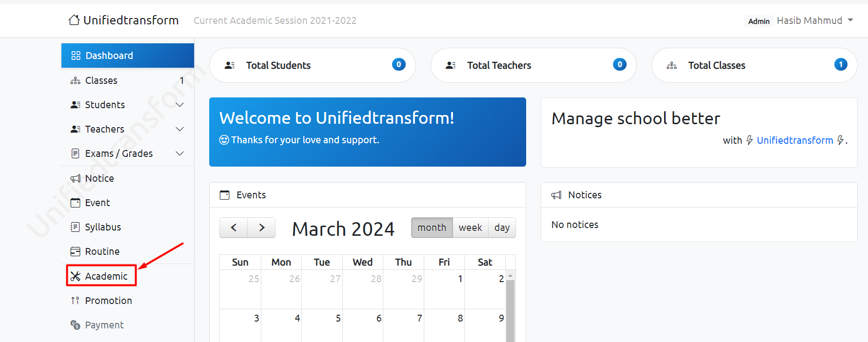Click the Academic tools icon

tap(76, 276)
